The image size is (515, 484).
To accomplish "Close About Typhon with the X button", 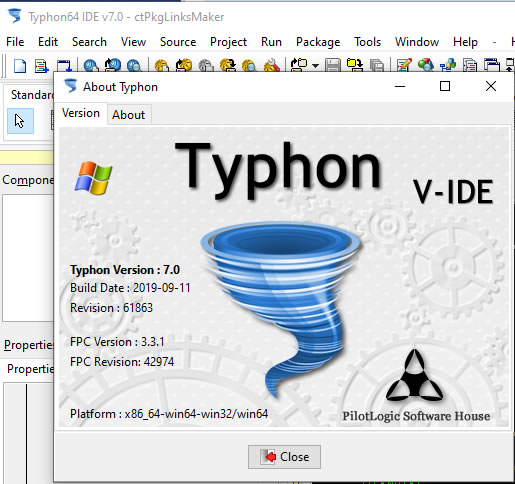I will pos(491,86).
